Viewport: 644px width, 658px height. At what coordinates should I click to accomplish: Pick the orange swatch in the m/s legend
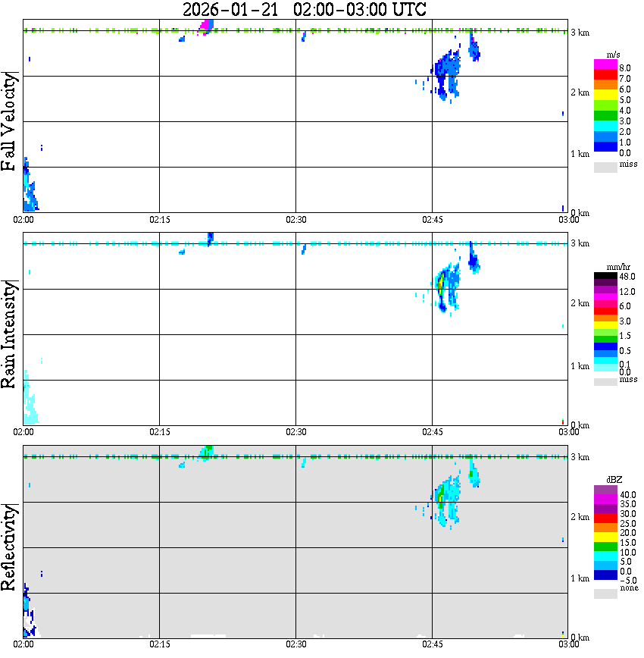[x=605, y=84]
